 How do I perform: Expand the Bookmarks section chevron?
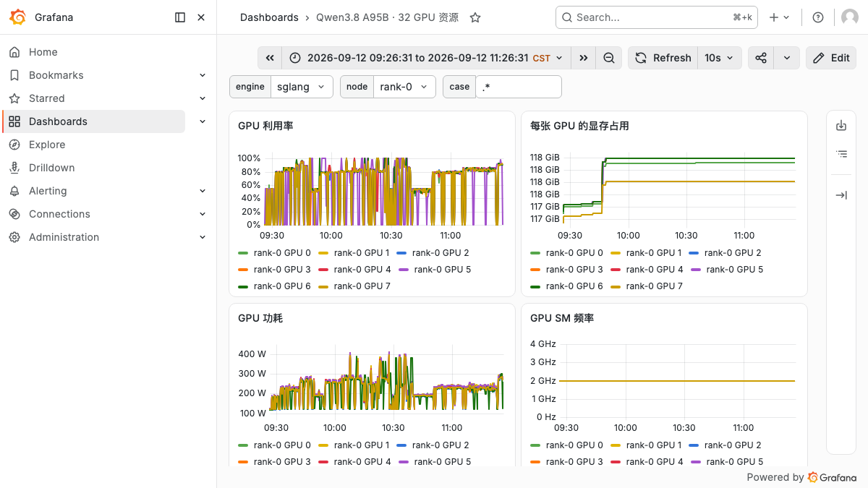203,75
